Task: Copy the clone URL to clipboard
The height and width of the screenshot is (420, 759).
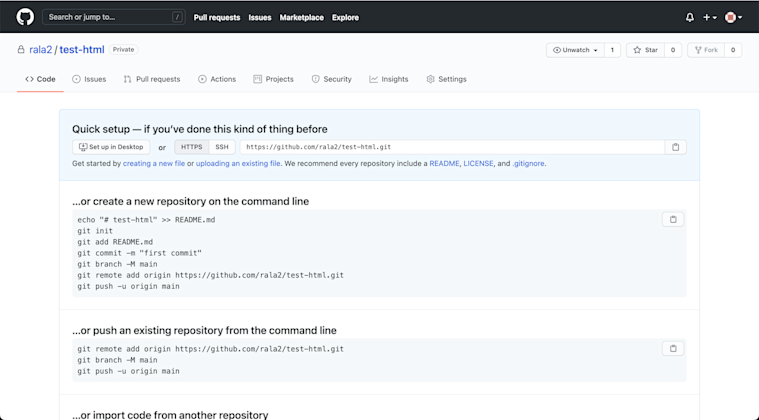Action: point(676,147)
